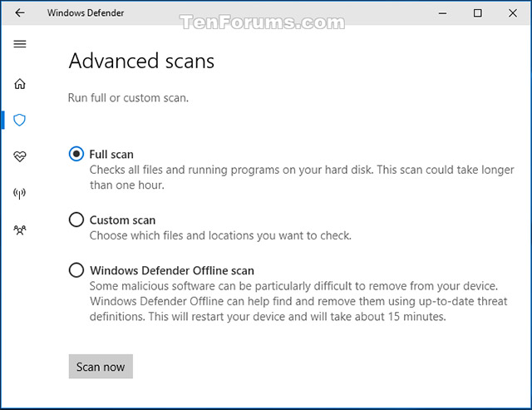Click 'Windows Defender Offline scan' label text
Image resolution: width=532 pixels, height=410 pixels.
pyautogui.click(x=172, y=270)
